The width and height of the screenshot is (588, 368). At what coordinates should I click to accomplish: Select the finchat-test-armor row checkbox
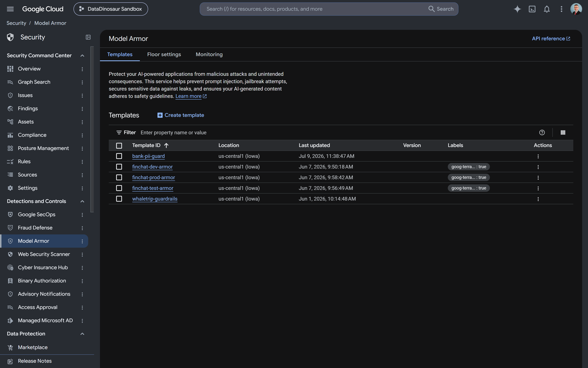click(119, 188)
